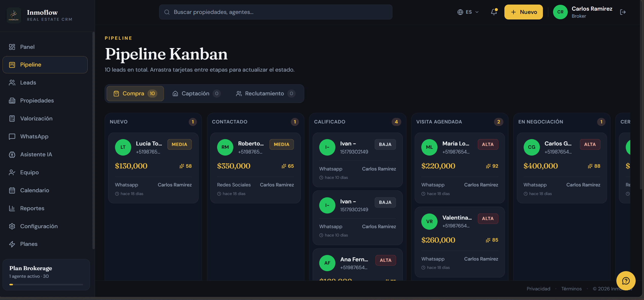
Task: Click the Asistente IA brain icon
Action: (12, 154)
